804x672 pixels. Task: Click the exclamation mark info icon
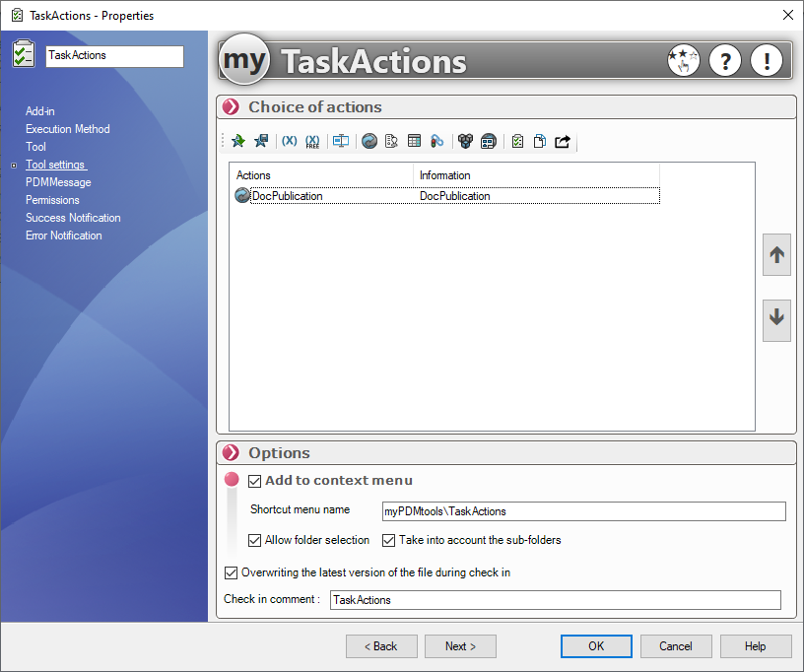click(767, 61)
